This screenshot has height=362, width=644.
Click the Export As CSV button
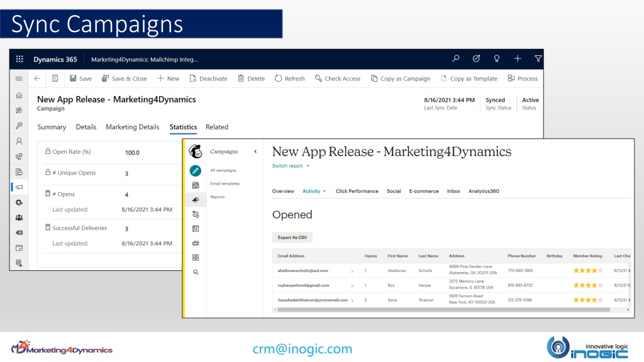(292, 237)
